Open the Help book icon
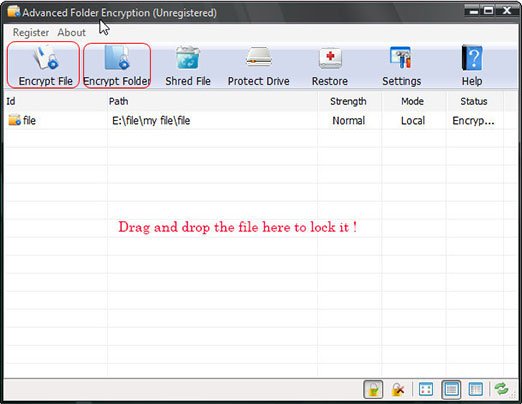The height and width of the screenshot is (404, 522). (x=472, y=58)
